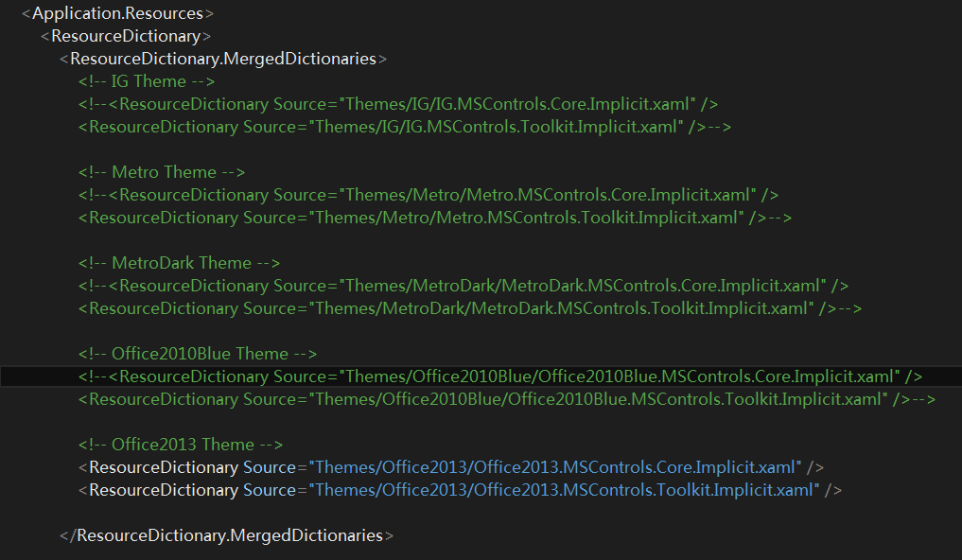Click the IG Theme comment line
This screenshot has width=962, height=560.
pyautogui.click(x=147, y=81)
